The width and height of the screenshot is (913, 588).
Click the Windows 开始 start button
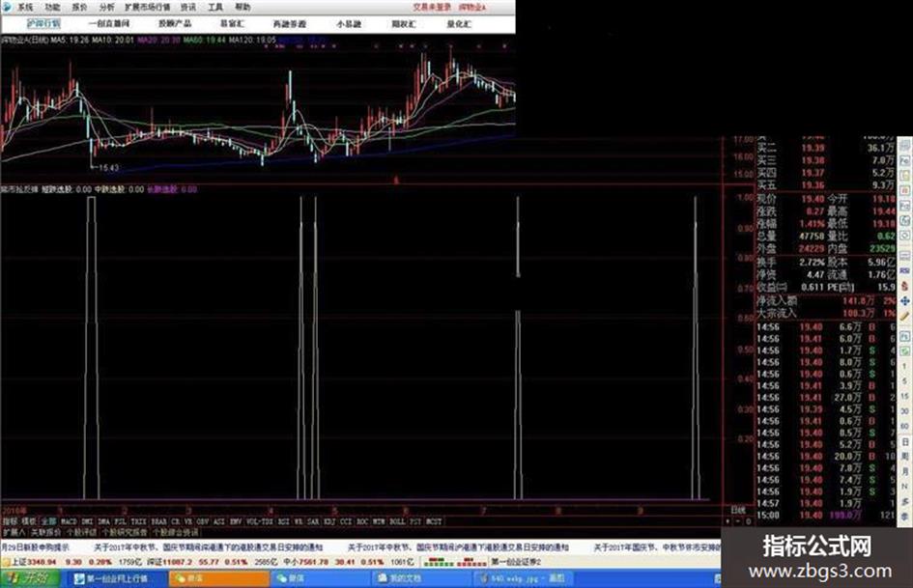click(x=30, y=578)
